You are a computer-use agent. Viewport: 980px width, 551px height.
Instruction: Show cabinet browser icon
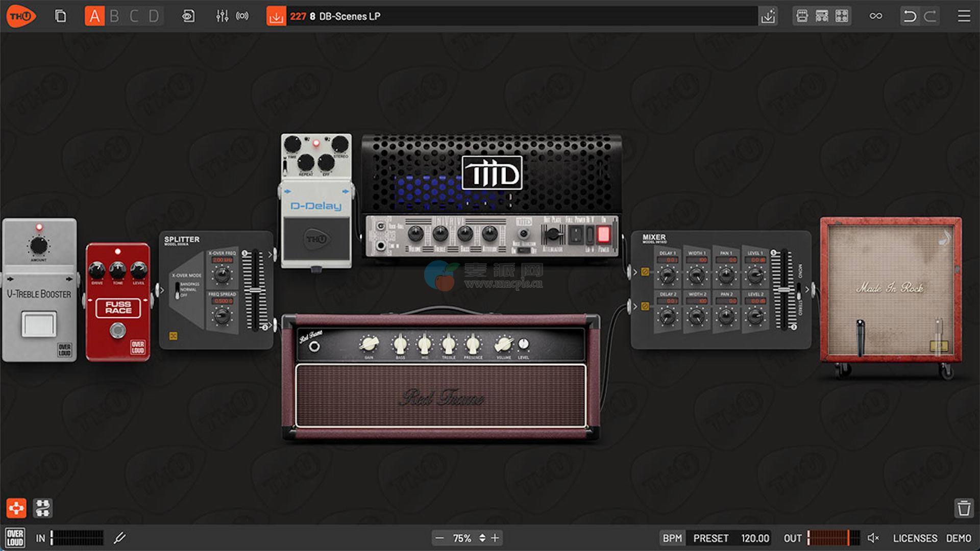pyautogui.click(x=842, y=16)
